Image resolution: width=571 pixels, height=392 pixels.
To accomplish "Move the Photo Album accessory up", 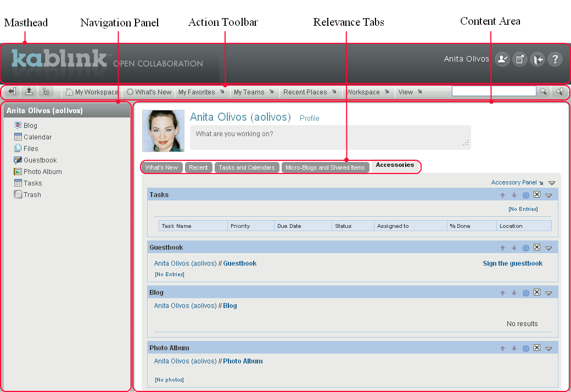I will click(502, 349).
